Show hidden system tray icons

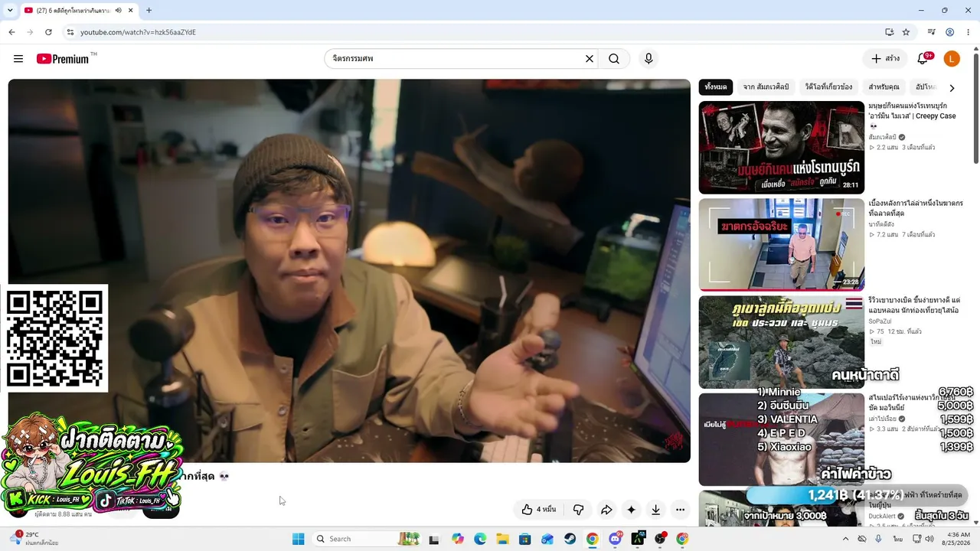(x=845, y=539)
